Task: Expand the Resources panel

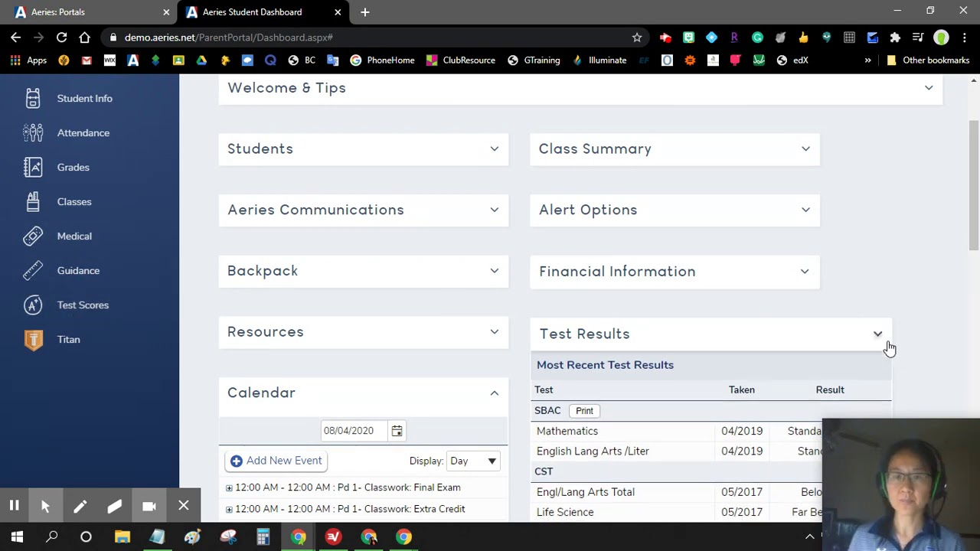Action: [495, 331]
